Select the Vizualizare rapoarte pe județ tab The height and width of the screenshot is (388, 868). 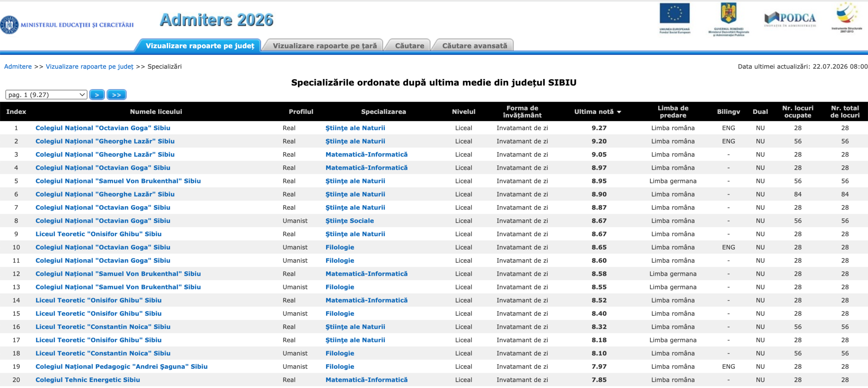pyautogui.click(x=200, y=46)
